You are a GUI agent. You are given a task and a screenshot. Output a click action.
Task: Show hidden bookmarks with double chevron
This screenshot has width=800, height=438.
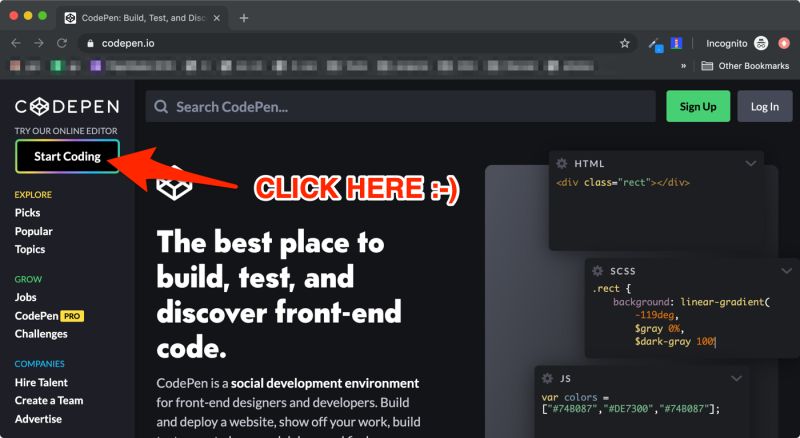[683, 66]
